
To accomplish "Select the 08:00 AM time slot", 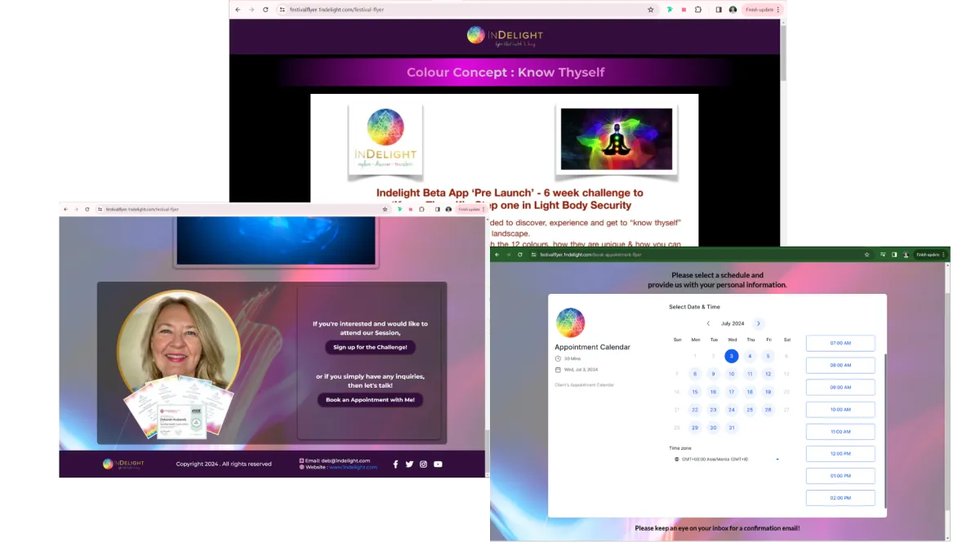I will click(840, 365).
